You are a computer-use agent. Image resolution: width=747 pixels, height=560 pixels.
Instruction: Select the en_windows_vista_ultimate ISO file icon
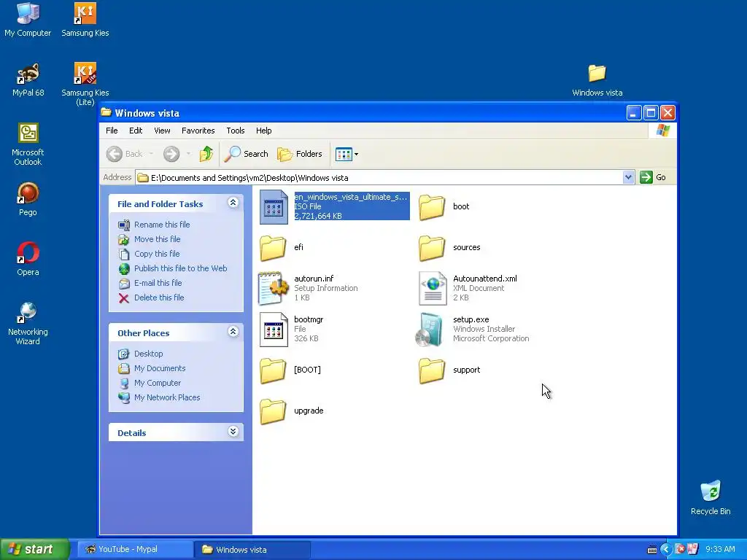(274, 206)
